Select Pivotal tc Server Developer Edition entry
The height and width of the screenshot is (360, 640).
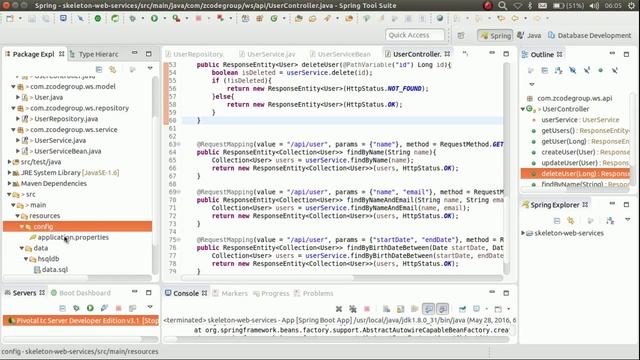point(81,320)
